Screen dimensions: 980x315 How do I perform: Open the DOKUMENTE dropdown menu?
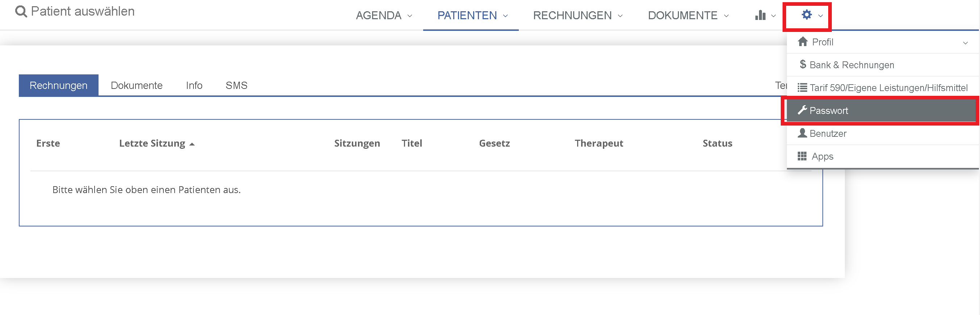click(688, 16)
